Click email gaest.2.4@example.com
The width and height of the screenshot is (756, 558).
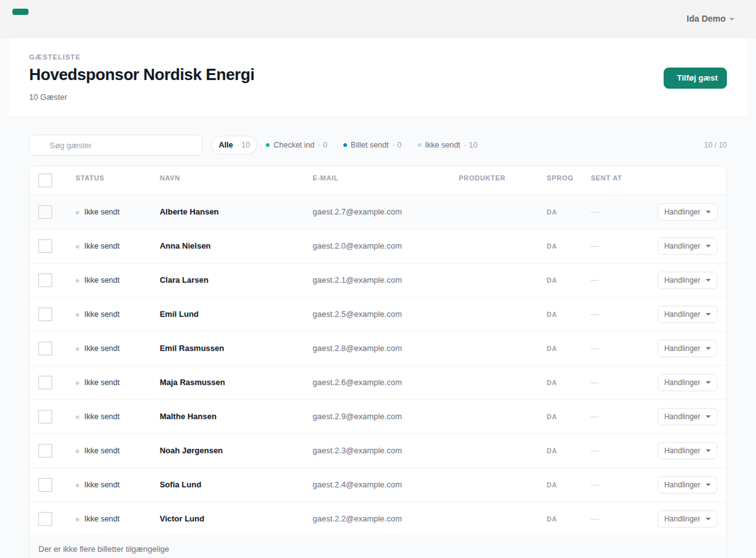click(357, 484)
